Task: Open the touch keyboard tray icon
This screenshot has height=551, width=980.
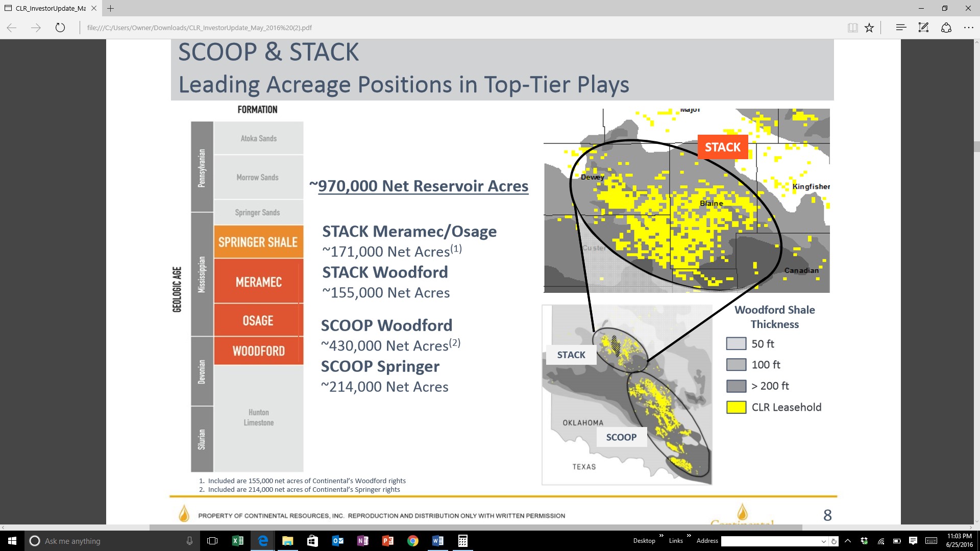Action: coord(931,541)
